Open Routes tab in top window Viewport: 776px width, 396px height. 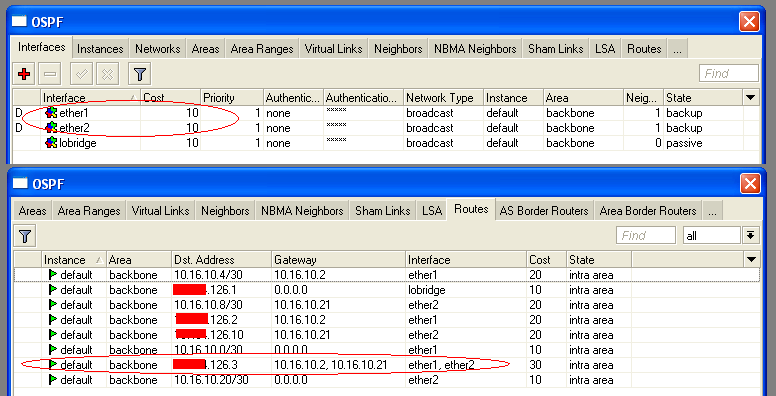tap(644, 49)
